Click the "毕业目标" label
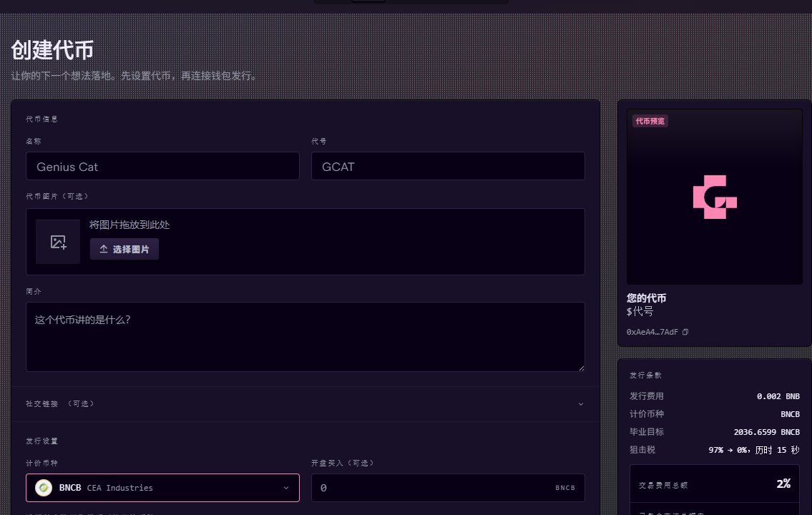 click(x=647, y=431)
